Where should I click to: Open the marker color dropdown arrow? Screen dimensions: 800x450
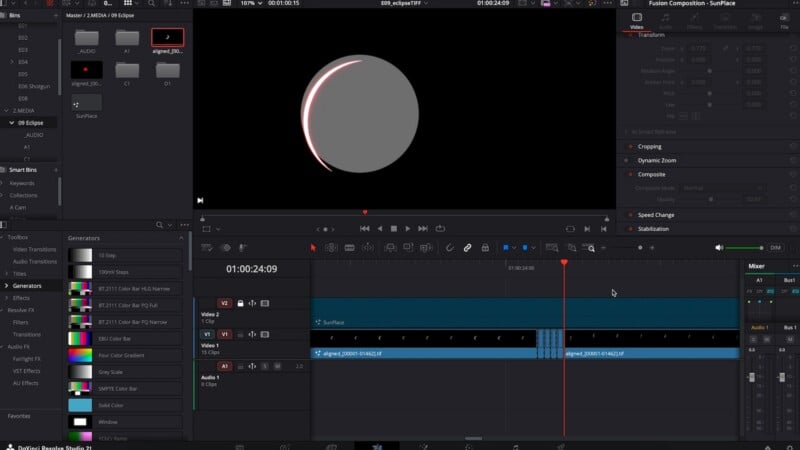pyautogui.click(x=533, y=248)
